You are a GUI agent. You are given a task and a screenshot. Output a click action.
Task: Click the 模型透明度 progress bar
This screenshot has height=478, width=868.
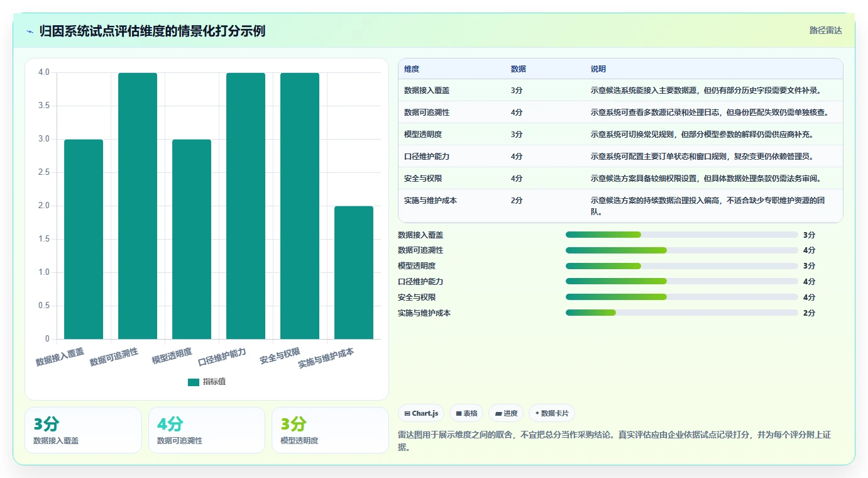(682, 266)
